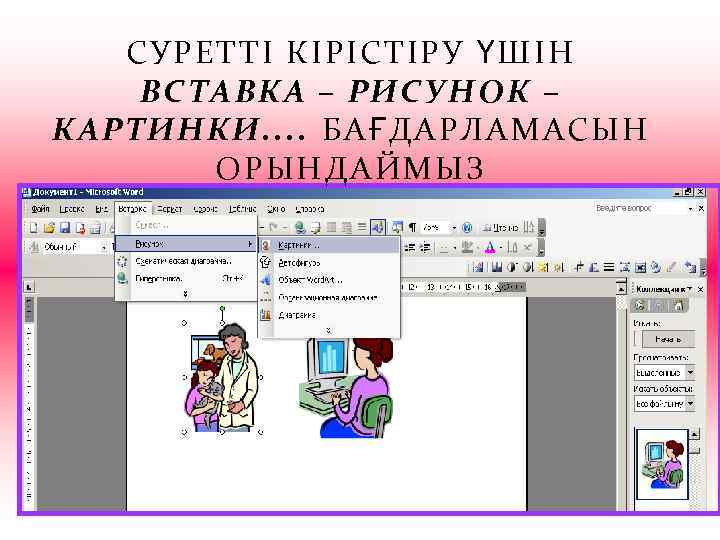The height and width of the screenshot is (540, 720).
Task: Open the font color dropdown arrow
Action: [x=500, y=248]
